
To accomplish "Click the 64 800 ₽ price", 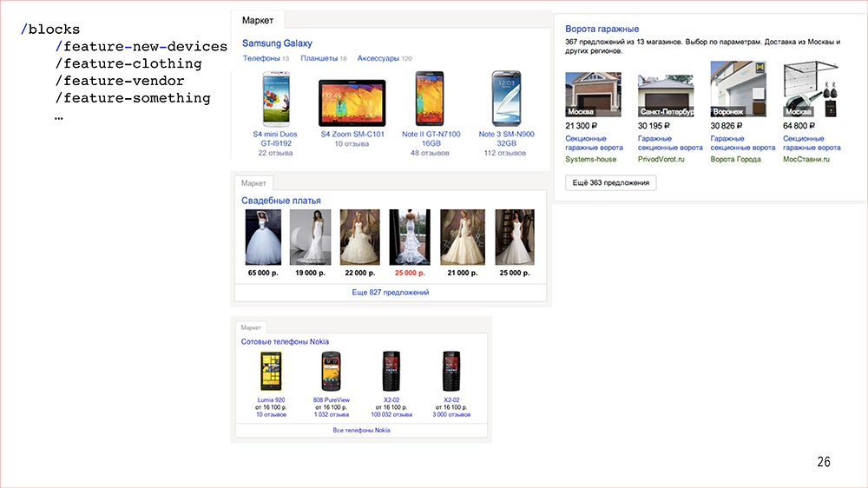I will [x=799, y=126].
